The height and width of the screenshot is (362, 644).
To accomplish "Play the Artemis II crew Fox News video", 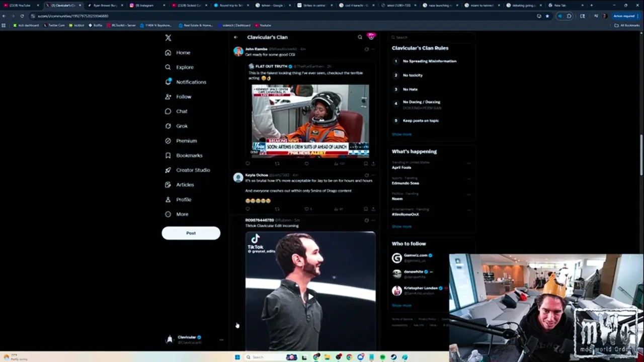I will point(310,121).
